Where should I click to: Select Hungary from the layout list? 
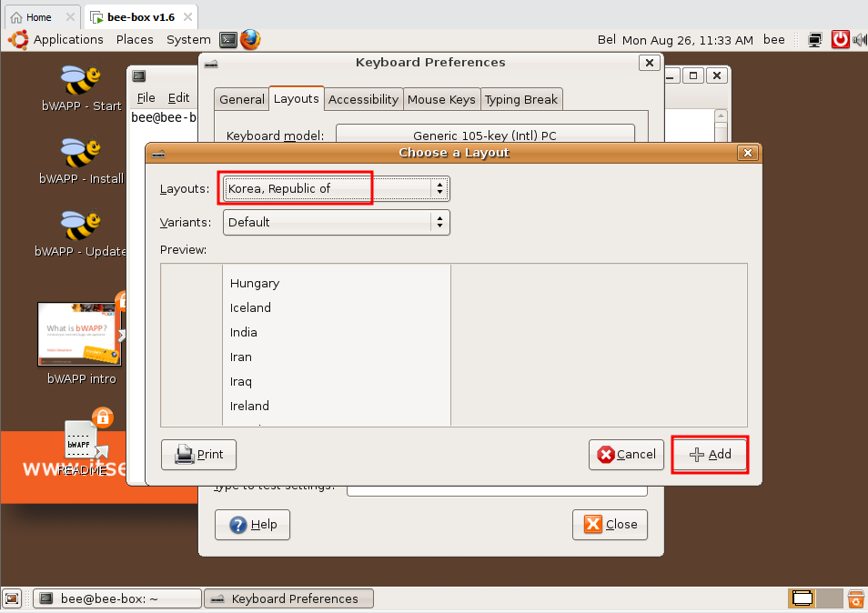255,283
